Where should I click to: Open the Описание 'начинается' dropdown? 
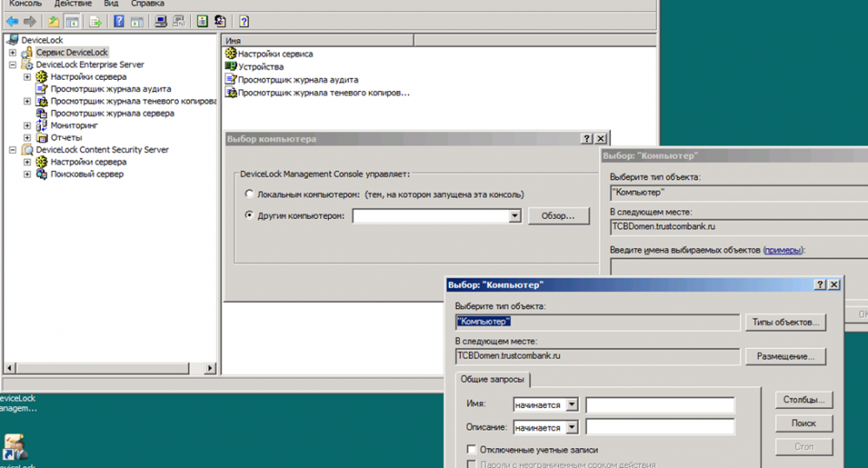coord(572,427)
